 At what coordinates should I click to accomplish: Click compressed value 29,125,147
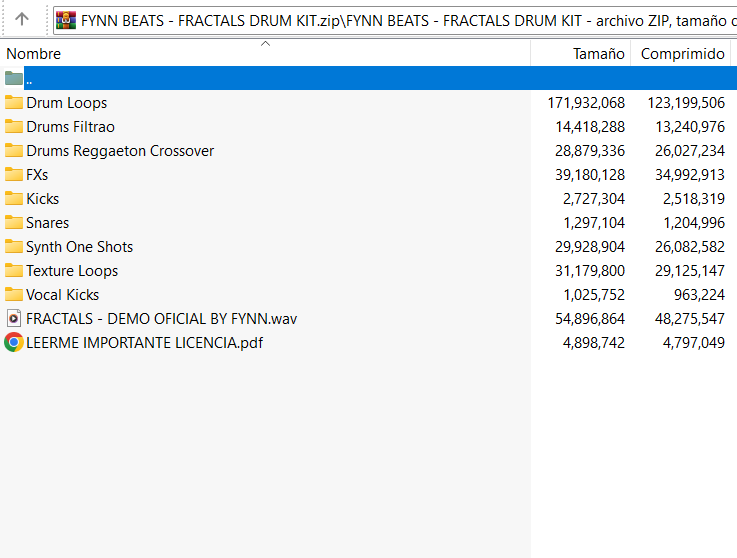(x=690, y=270)
